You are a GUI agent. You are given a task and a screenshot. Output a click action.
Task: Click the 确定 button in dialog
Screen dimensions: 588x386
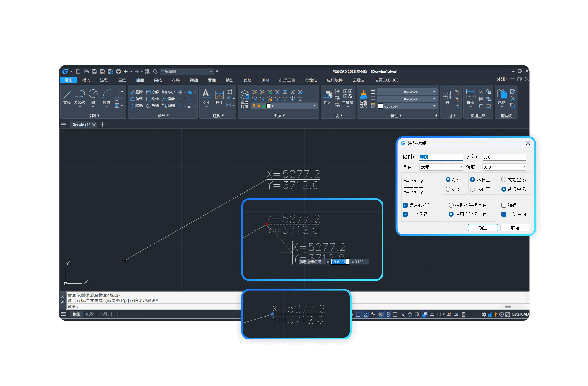click(x=483, y=227)
